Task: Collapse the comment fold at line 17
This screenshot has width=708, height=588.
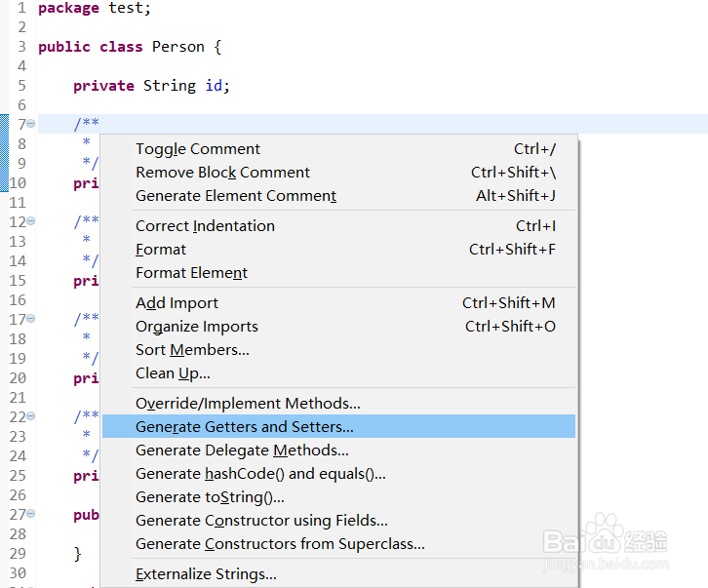Action: click(30, 319)
